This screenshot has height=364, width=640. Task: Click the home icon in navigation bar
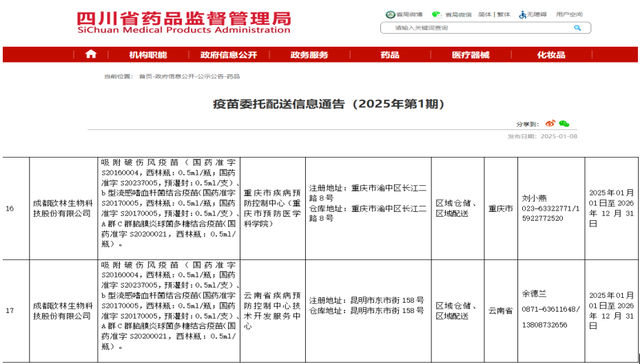pyautogui.click(x=90, y=55)
